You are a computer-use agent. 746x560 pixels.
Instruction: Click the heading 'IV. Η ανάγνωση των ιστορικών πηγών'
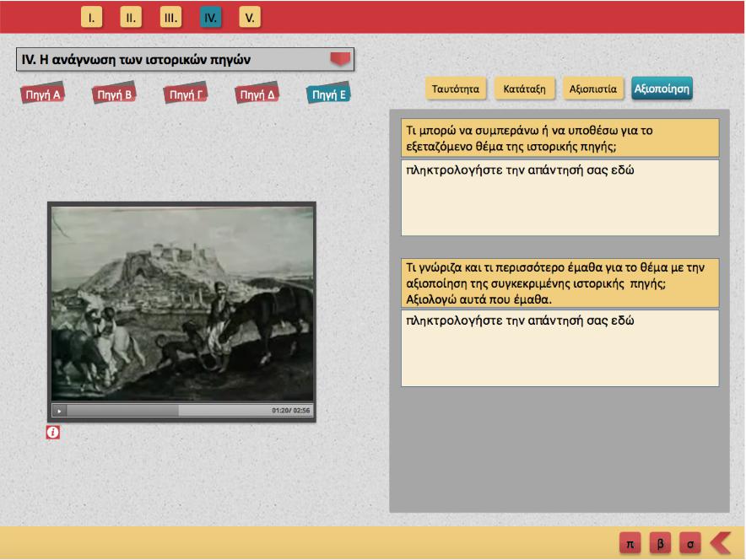[x=136, y=59]
